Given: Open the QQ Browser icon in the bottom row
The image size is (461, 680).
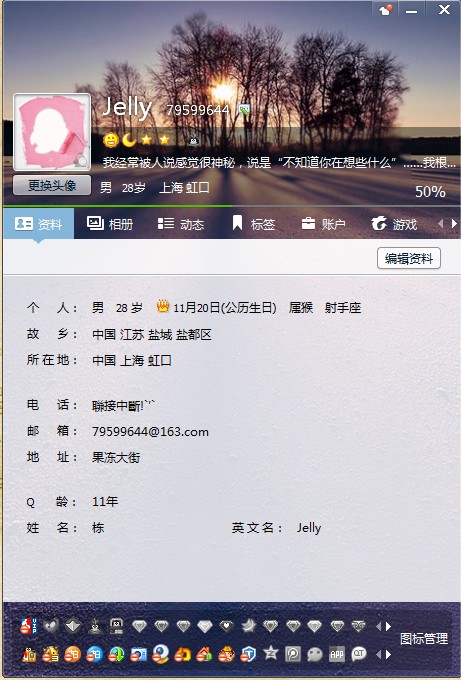Looking at the screenshot, I should (x=160, y=654).
